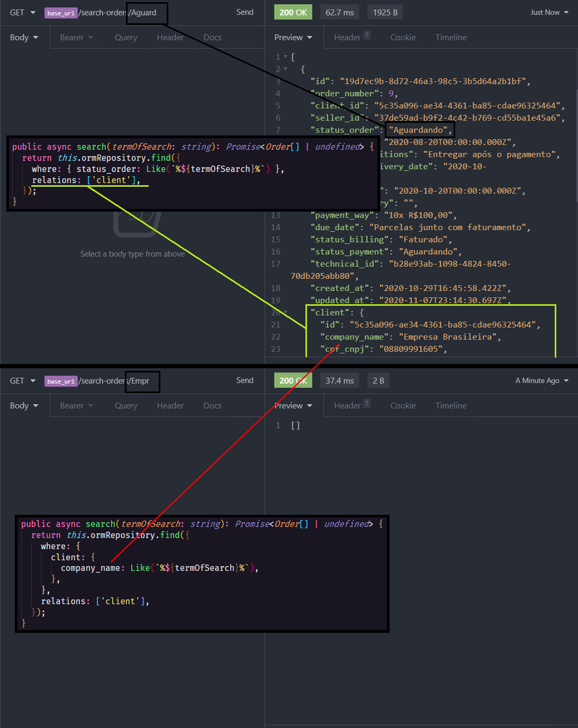Open Timeline tab of the 1925 B response

tap(451, 38)
